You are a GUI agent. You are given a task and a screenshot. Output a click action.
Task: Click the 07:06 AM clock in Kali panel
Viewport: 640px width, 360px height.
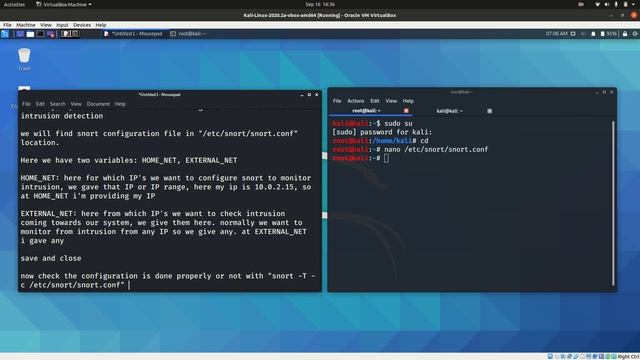click(x=556, y=34)
